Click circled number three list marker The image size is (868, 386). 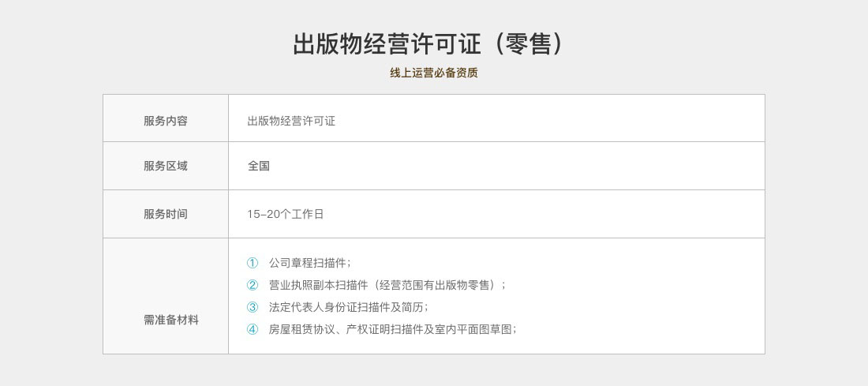click(253, 307)
